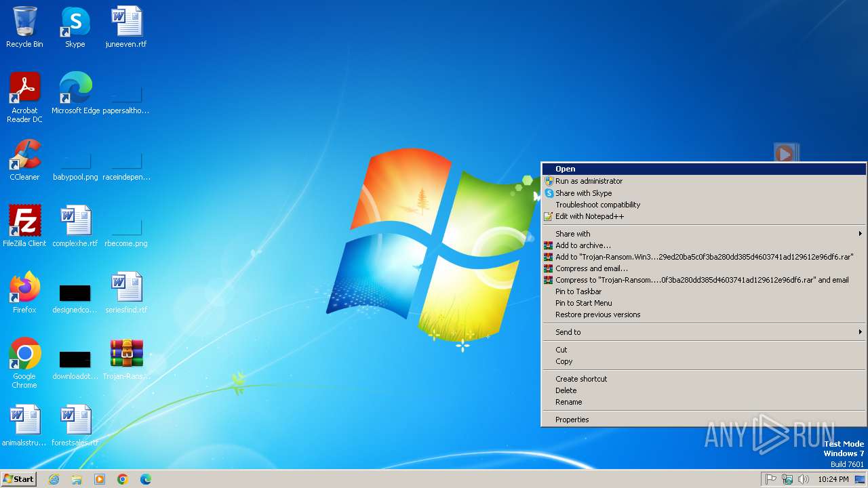Click the 10:24 PM clock
Screen dimensions: 868x488
(x=833, y=479)
